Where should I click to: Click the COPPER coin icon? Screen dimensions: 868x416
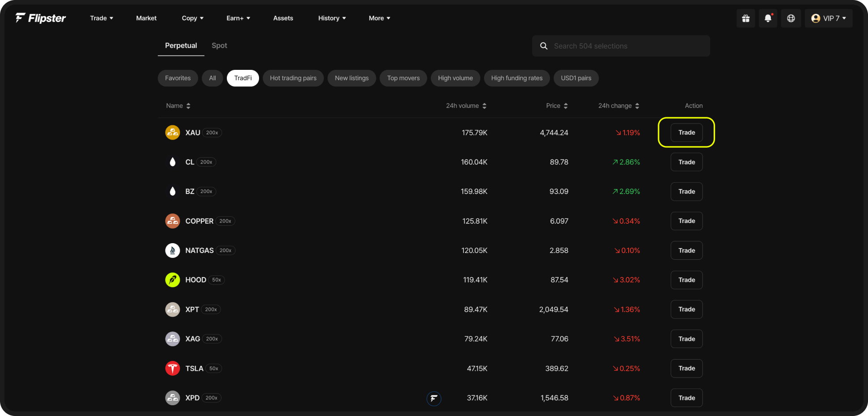click(x=173, y=221)
